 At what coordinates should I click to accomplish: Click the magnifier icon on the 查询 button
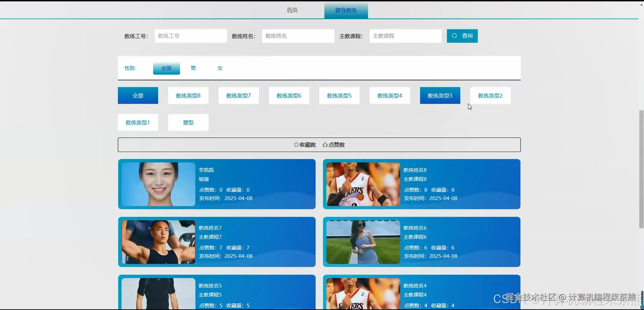point(455,36)
